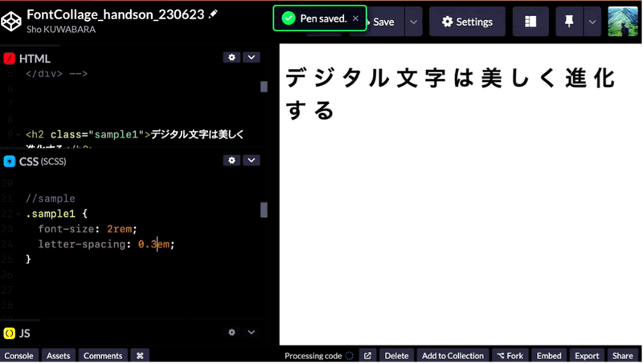
Task: Open the Console tab
Action: point(18,355)
